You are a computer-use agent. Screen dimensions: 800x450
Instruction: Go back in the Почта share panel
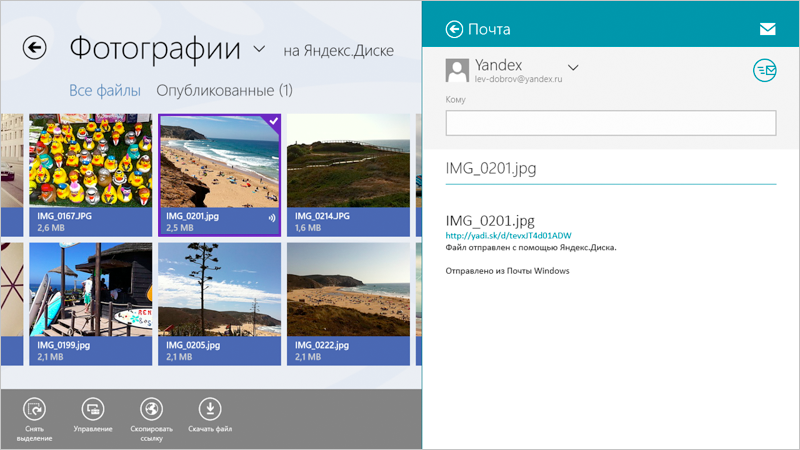(454, 30)
